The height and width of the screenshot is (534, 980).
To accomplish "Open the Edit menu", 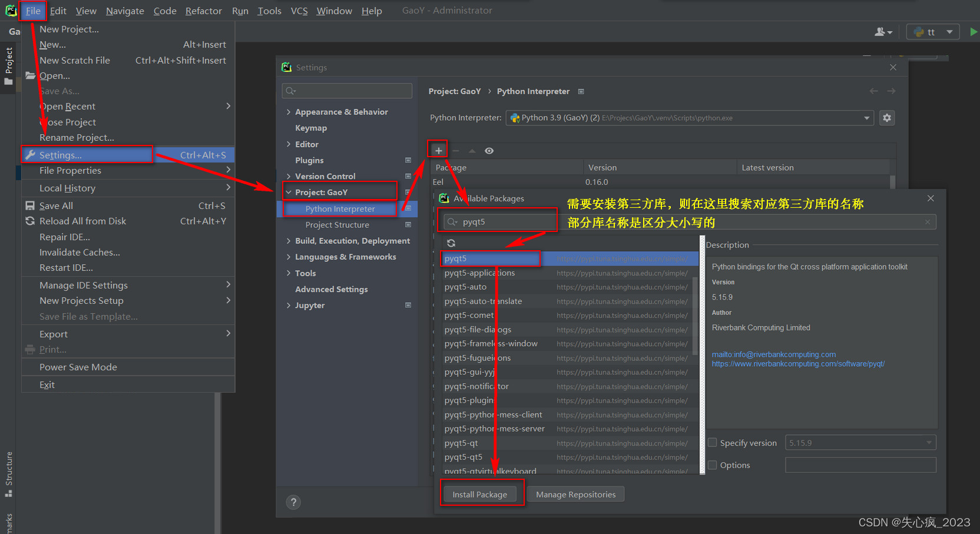I will click(x=58, y=11).
